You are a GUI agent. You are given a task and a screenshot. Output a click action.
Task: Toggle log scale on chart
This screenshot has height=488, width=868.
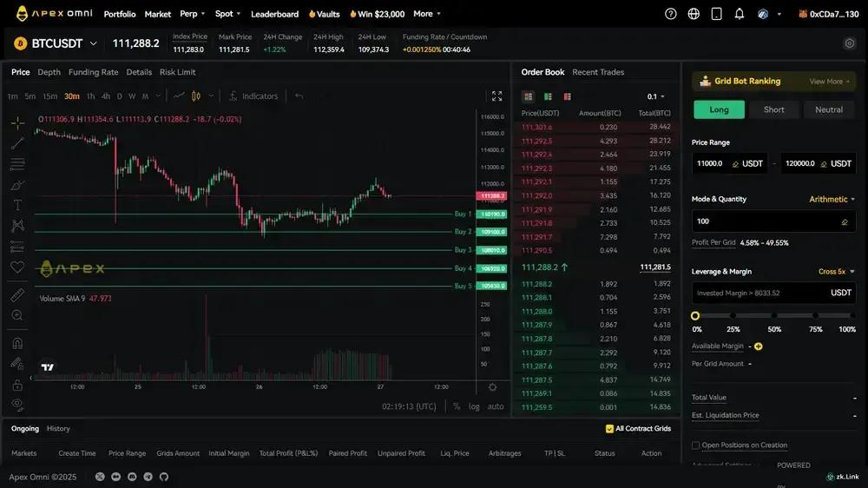475,406
